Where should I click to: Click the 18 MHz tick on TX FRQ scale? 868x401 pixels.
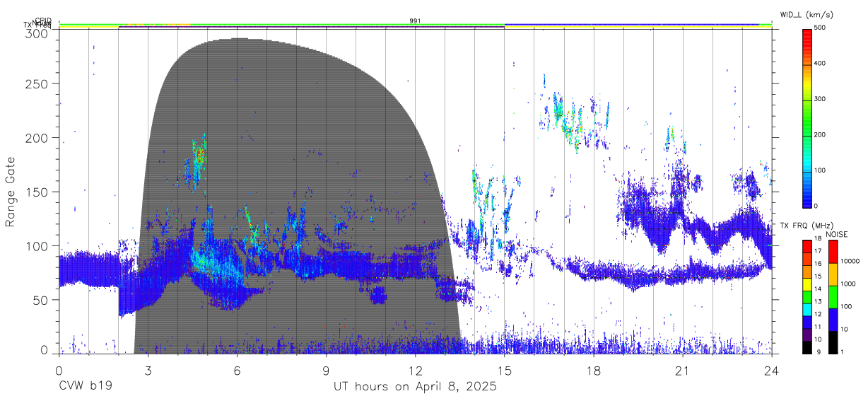819,240
